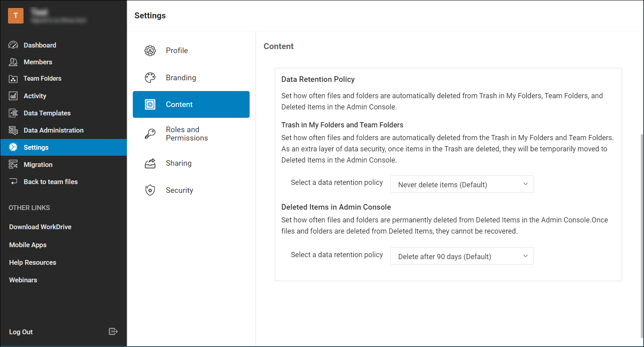The image size is (644, 347).
Task: Select the Sharing settings tab
Action: (x=179, y=163)
